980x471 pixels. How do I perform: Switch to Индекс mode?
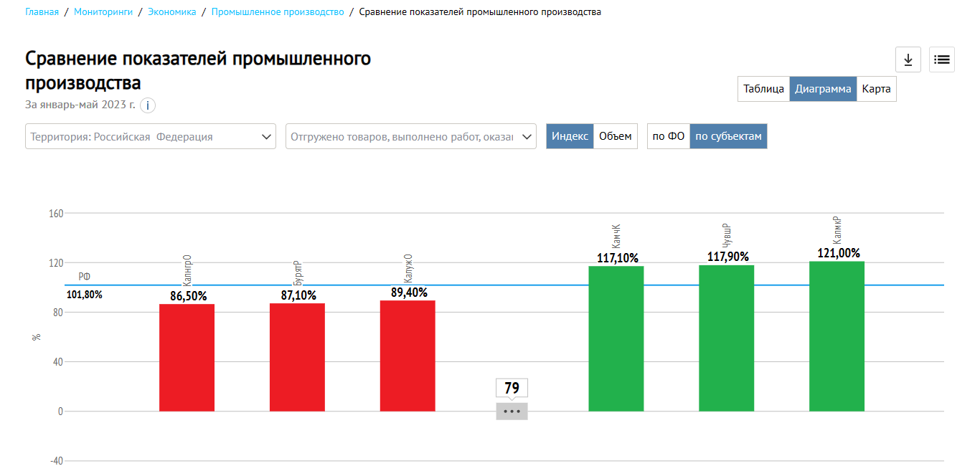[x=570, y=136]
